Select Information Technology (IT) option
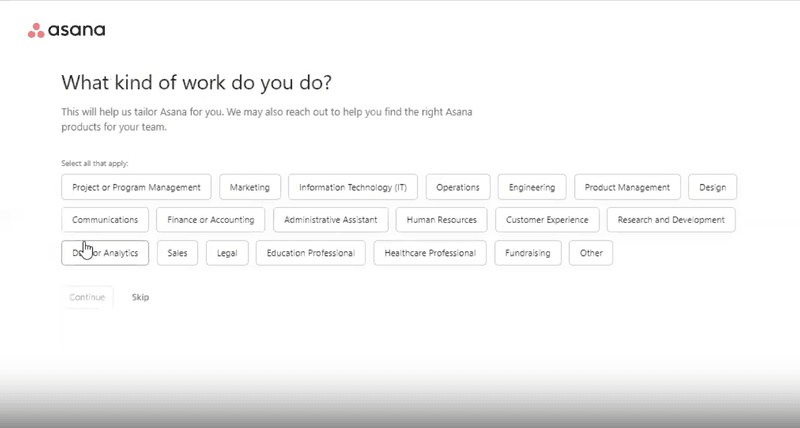The height and width of the screenshot is (428, 800). (352, 187)
